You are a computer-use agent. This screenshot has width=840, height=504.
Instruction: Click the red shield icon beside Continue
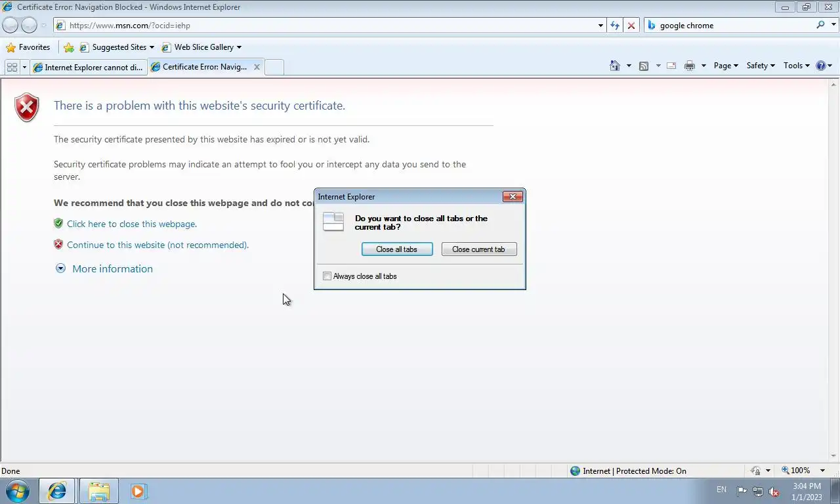point(58,244)
